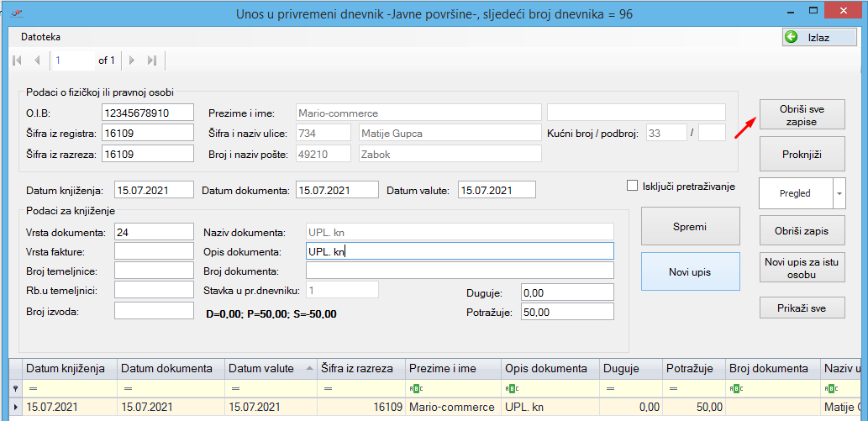Image resolution: width=868 pixels, height=421 pixels.
Task: Select the row indicator arrow of first grid row
Action: coord(16,408)
